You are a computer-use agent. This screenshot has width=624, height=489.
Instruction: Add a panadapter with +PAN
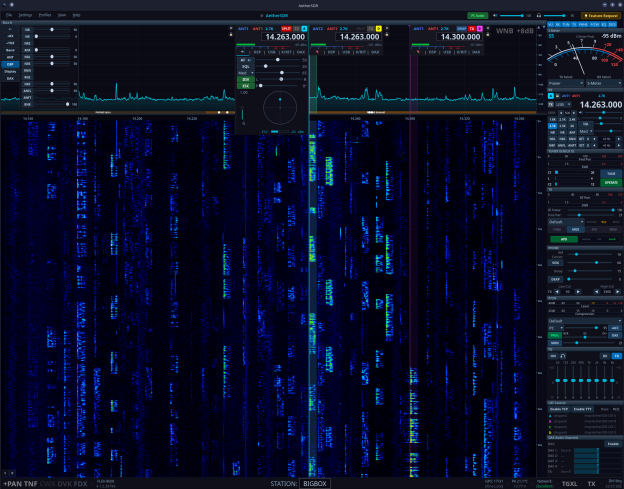(x=12, y=484)
